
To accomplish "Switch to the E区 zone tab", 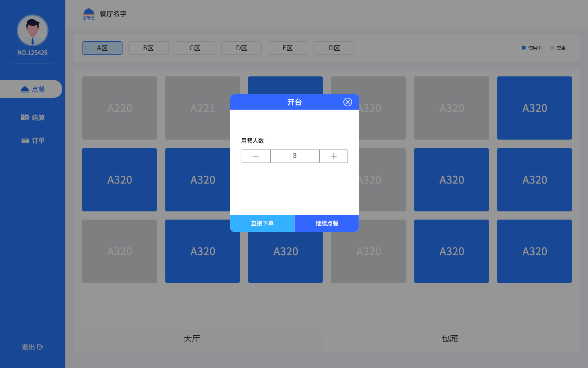I will (288, 48).
